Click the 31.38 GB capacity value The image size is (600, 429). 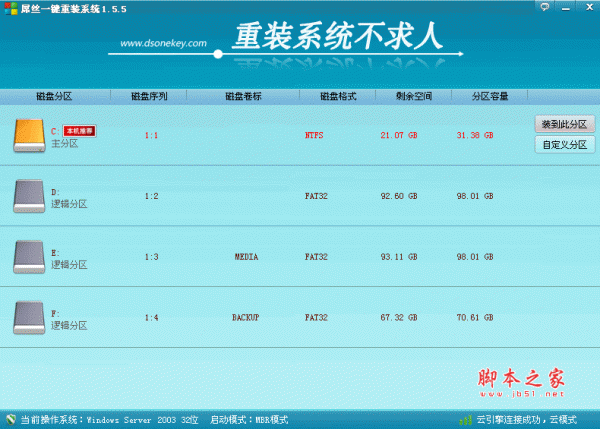pos(475,135)
